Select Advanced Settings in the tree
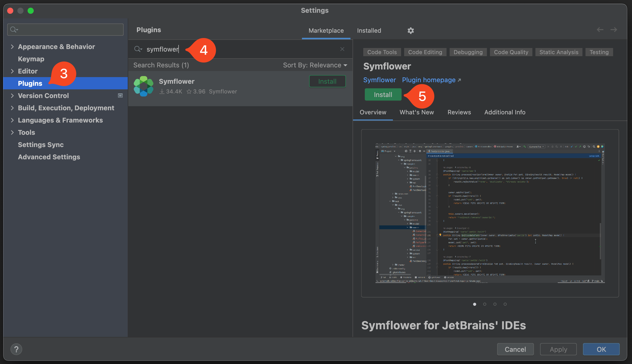The width and height of the screenshot is (632, 364). pyautogui.click(x=49, y=157)
